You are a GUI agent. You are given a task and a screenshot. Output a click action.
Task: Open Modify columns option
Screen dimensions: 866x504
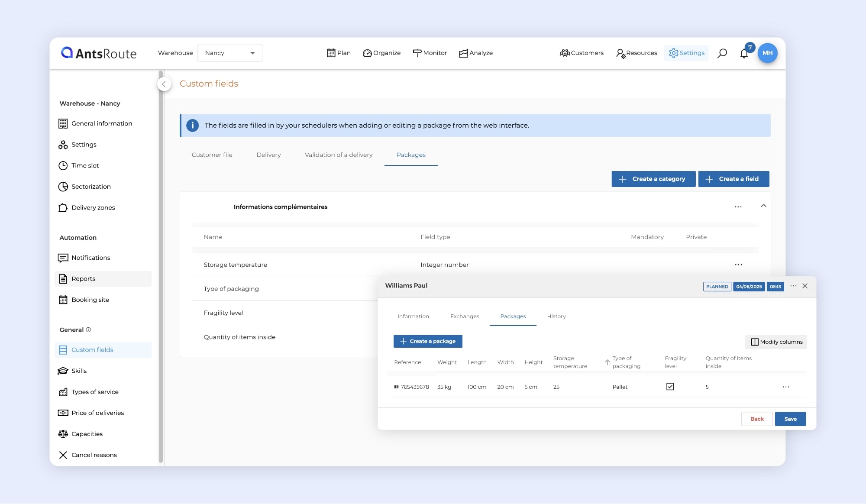tap(776, 342)
